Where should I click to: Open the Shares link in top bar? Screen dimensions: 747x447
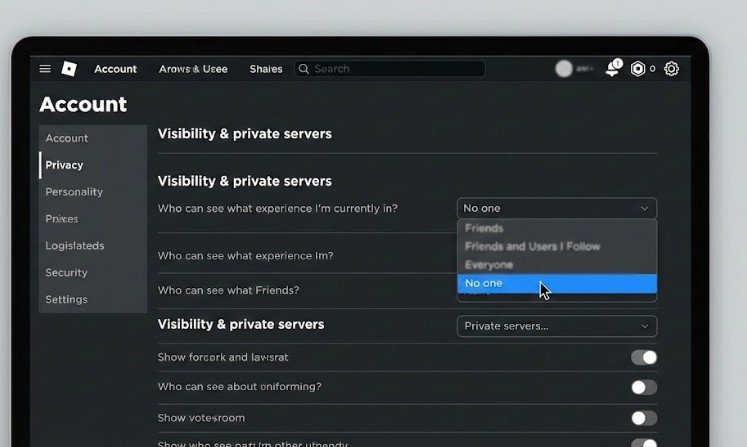[266, 69]
